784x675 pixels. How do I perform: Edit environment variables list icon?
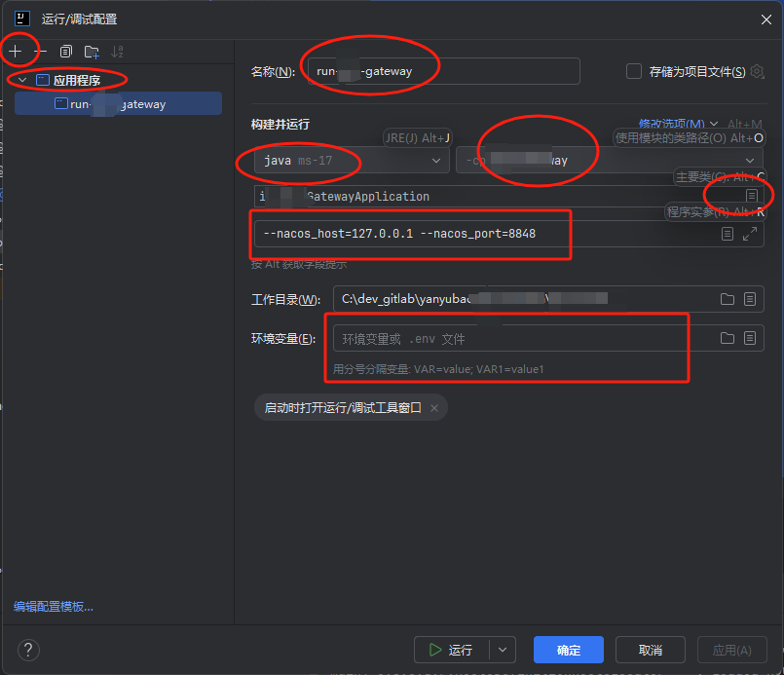[x=750, y=339]
